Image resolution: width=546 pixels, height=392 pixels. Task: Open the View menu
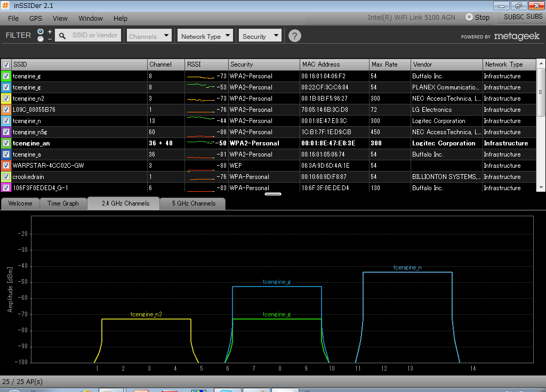[x=60, y=19]
